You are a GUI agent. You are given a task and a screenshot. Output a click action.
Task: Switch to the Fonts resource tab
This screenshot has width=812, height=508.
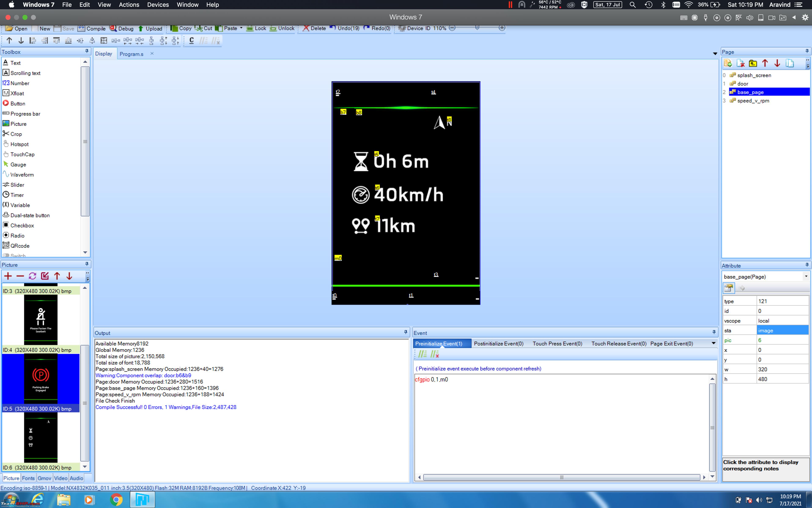point(28,478)
